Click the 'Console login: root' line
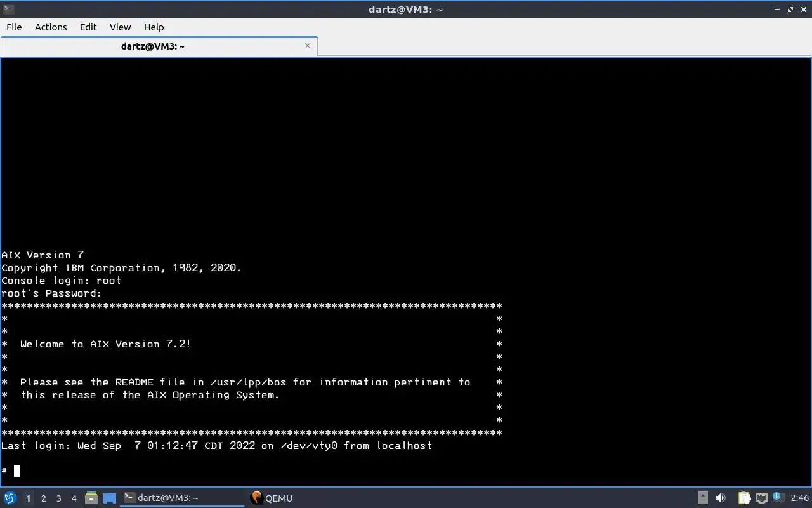The width and height of the screenshot is (812, 508). point(61,281)
